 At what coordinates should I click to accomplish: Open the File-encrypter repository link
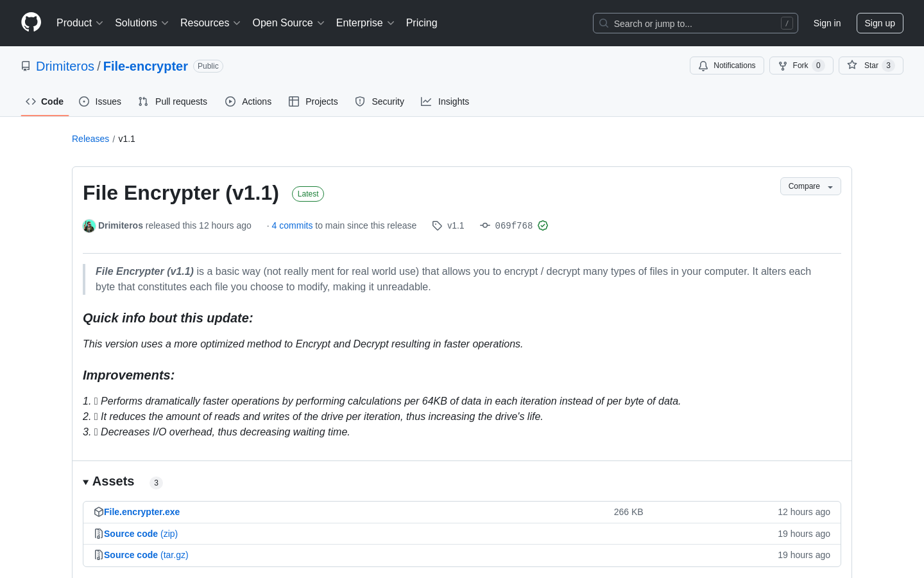click(x=146, y=66)
